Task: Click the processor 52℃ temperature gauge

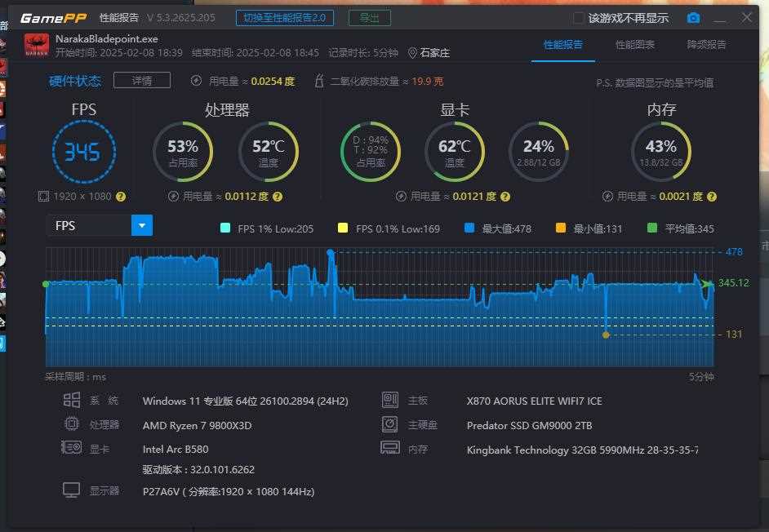Action: pyautogui.click(x=269, y=152)
